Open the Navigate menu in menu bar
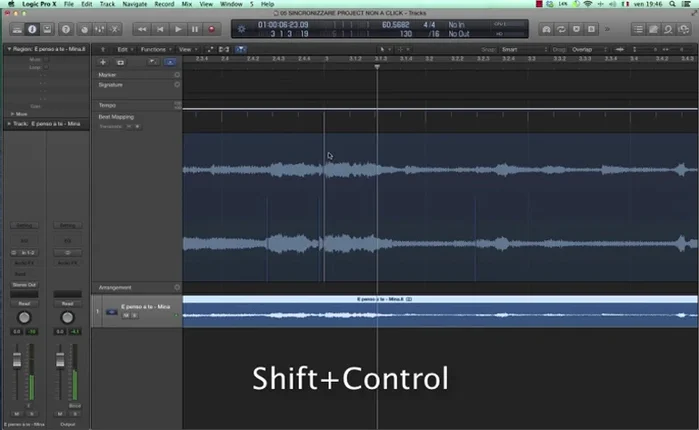The height and width of the screenshot is (430, 699). pos(135,4)
